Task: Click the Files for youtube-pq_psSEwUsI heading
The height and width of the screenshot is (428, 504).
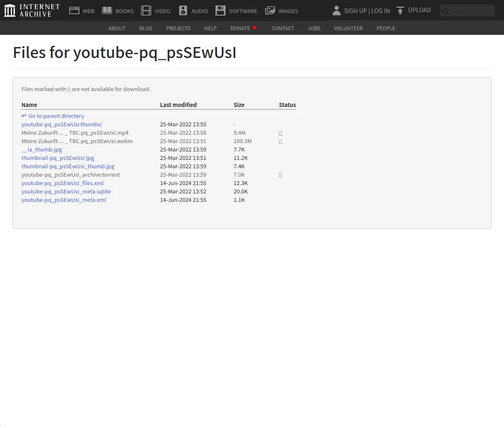Action: point(125,53)
